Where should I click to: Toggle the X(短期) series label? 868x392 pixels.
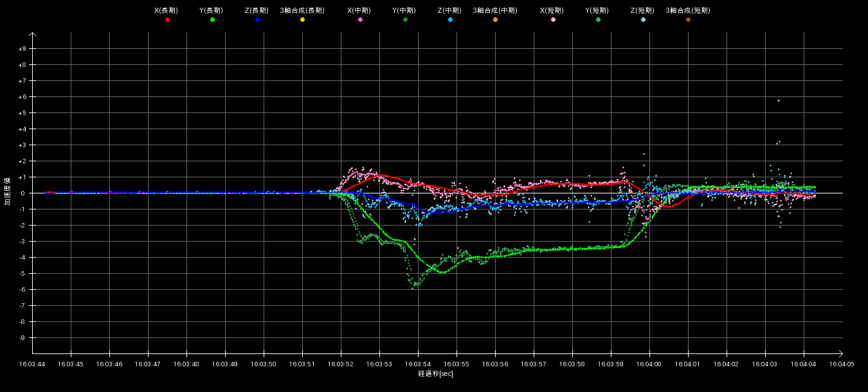[x=552, y=11]
